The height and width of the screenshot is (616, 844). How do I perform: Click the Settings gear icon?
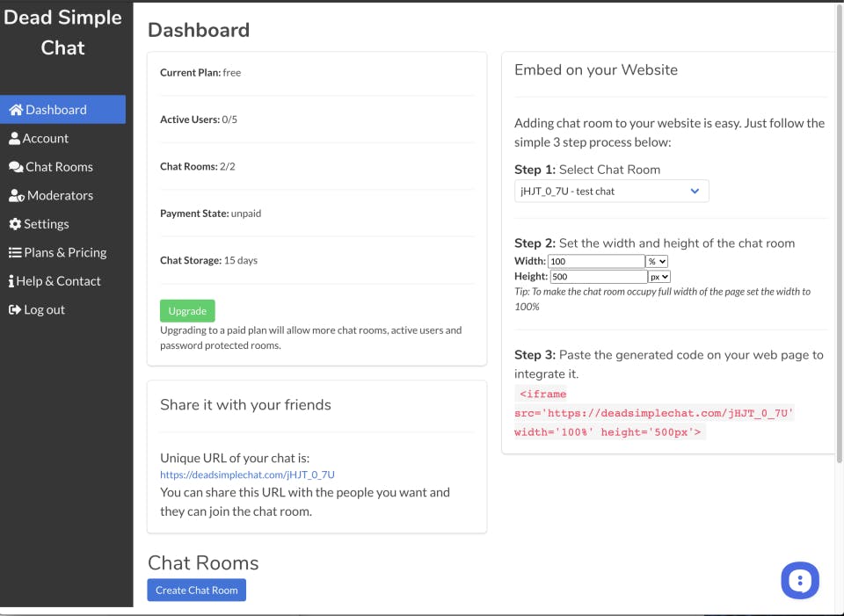coord(15,224)
